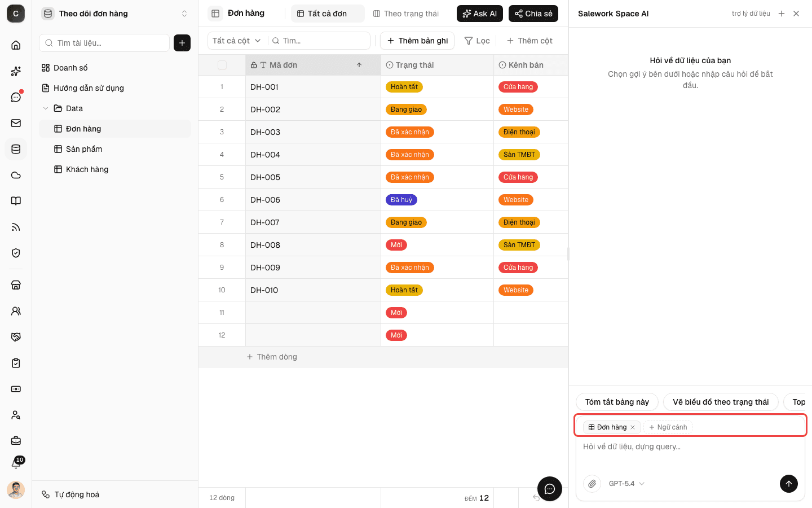Click the Lọc filter button
The height and width of the screenshot is (508, 812).
[477, 41]
